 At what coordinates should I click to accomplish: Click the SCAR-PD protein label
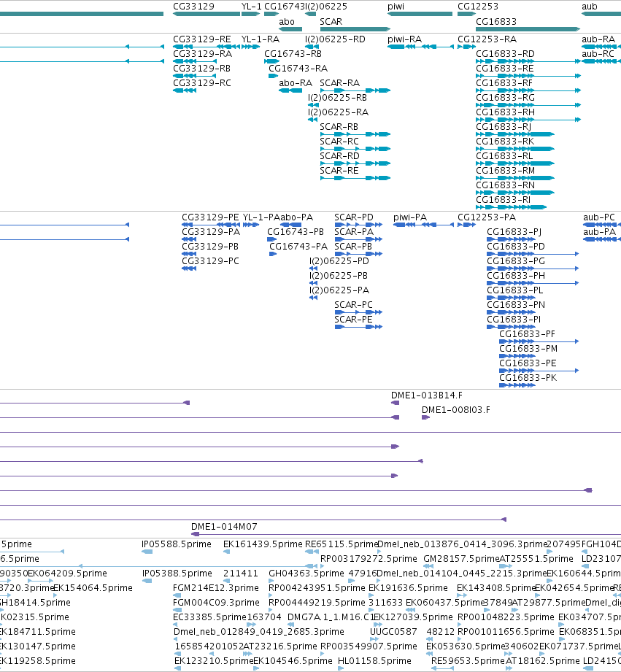(354, 217)
